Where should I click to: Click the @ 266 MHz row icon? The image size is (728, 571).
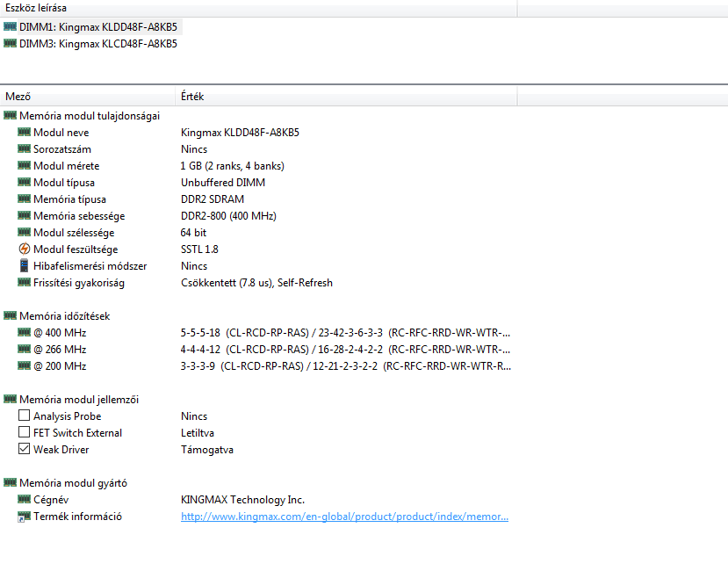click(24, 349)
